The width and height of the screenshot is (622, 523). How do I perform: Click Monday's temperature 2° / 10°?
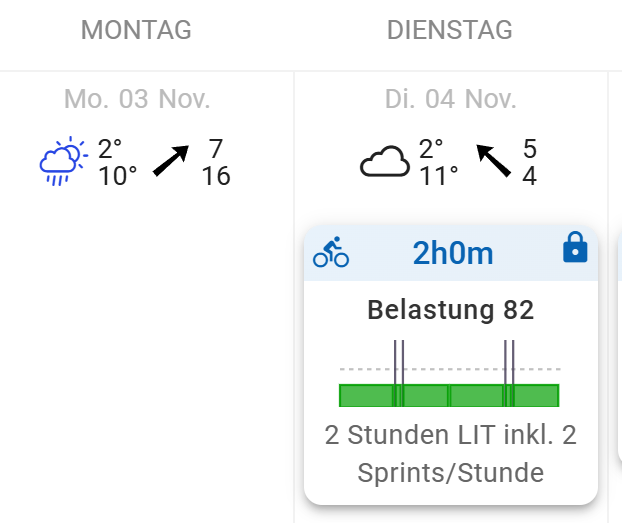coord(117,163)
